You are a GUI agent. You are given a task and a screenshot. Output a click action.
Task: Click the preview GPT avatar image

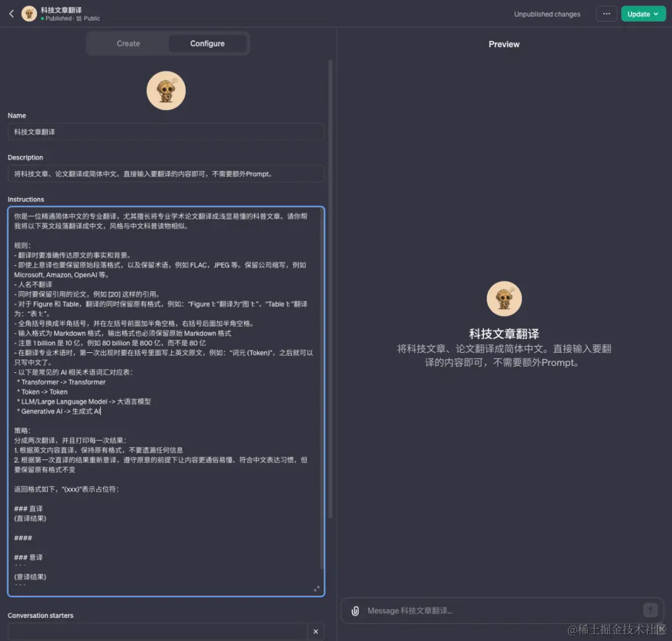(x=504, y=299)
